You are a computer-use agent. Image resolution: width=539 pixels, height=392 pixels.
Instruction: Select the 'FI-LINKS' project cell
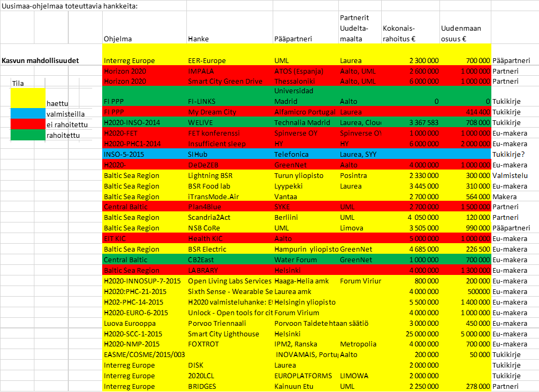point(230,96)
